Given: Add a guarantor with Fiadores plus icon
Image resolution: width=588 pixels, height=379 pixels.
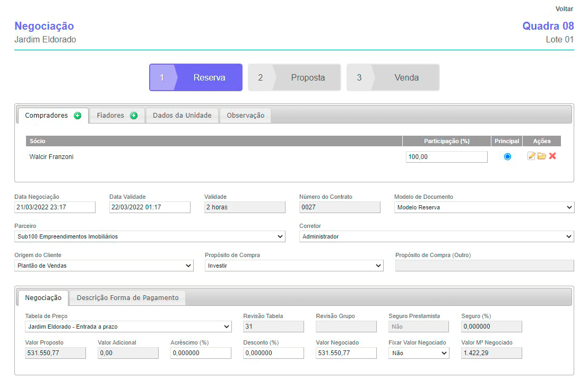Looking at the screenshot, I should tap(134, 116).
